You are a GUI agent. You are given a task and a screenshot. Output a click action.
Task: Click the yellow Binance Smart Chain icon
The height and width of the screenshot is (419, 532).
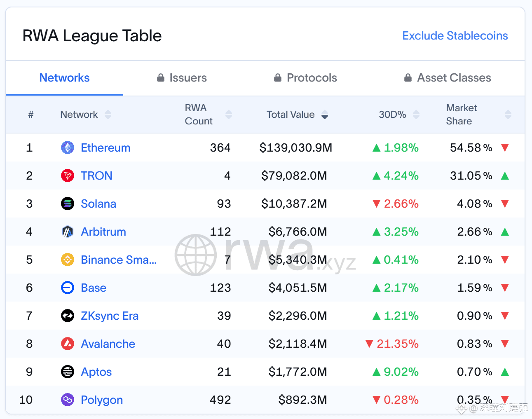coord(68,260)
